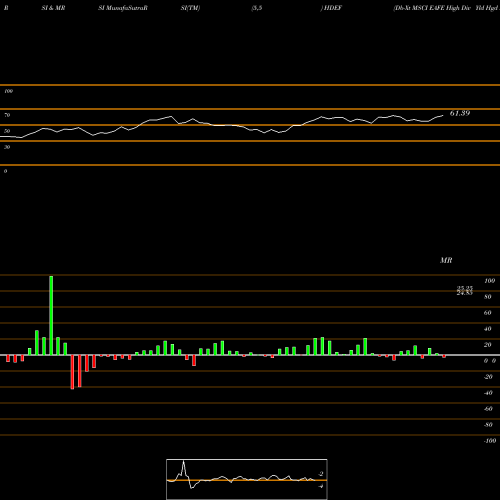Click the 'MR' panel title
This screenshot has height=500, width=500.
point(446,260)
